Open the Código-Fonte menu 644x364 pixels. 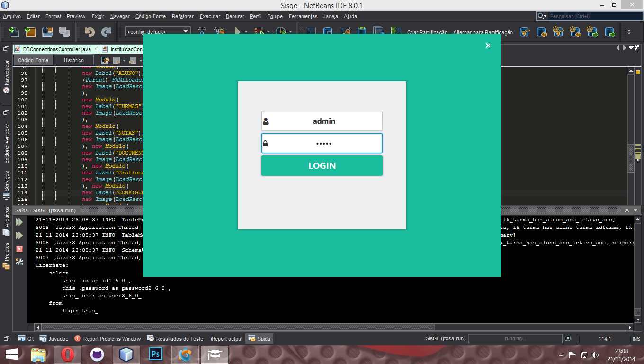(x=151, y=16)
